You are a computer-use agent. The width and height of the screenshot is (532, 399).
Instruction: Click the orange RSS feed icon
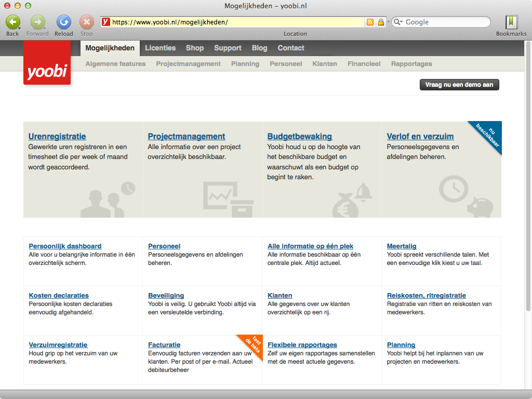tap(370, 22)
